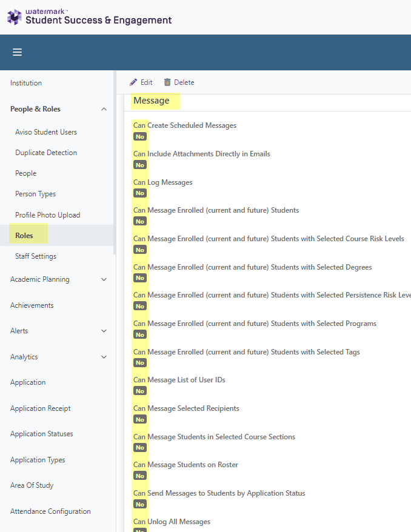Image resolution: width=411 pixels, height=532 pixels.
Task: Click the Student Success & Engagement title
Action: point(99,20)
